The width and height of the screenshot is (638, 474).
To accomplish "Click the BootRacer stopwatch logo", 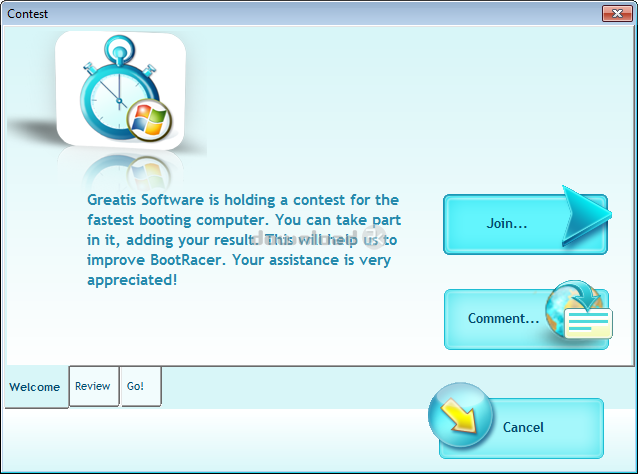I will pyautogui.click(x=120, y=90).
